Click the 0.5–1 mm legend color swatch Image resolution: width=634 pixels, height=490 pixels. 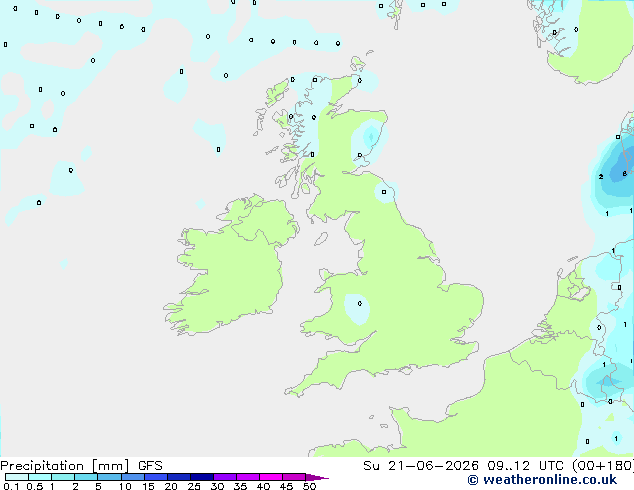coord(40,477)
